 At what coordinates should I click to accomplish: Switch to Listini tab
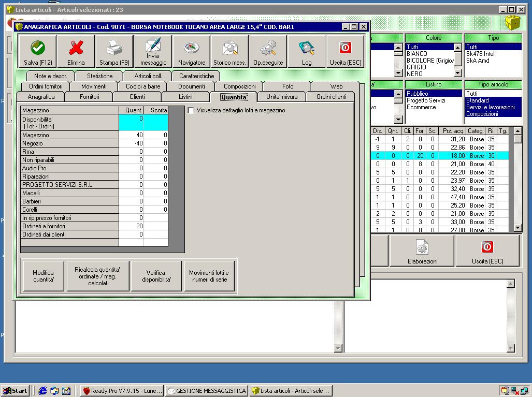tap(185, 97)
